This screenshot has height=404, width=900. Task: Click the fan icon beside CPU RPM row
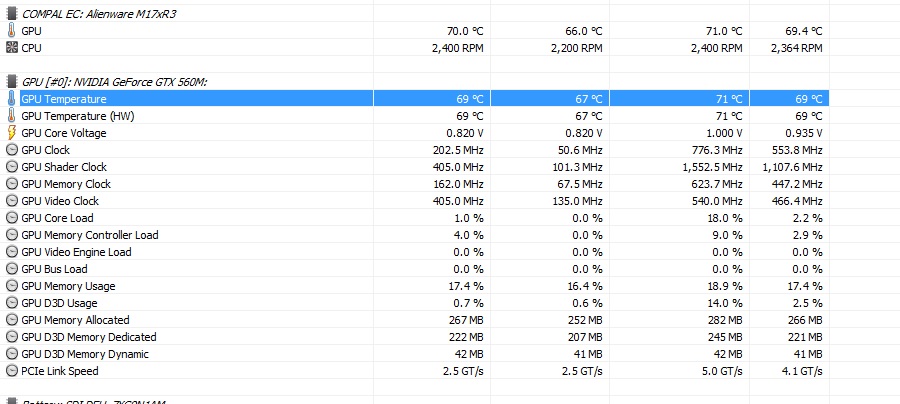(x=11, y=48)
